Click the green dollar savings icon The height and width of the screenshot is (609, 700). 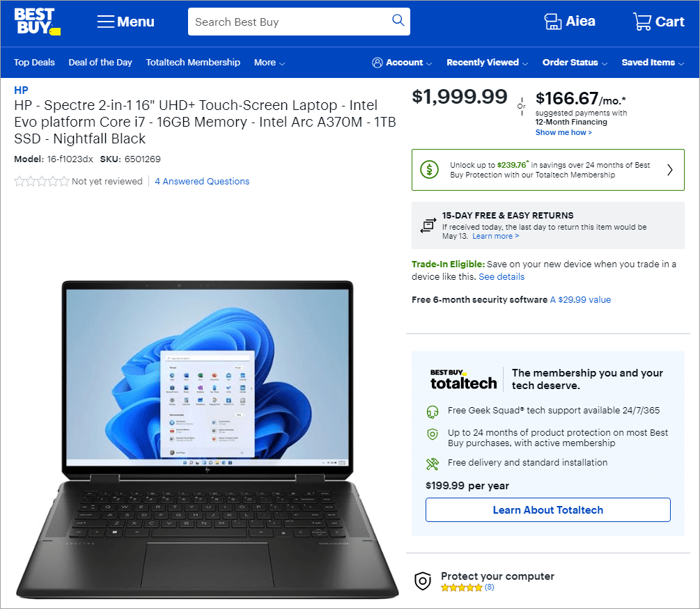click(x=430, y=170)
